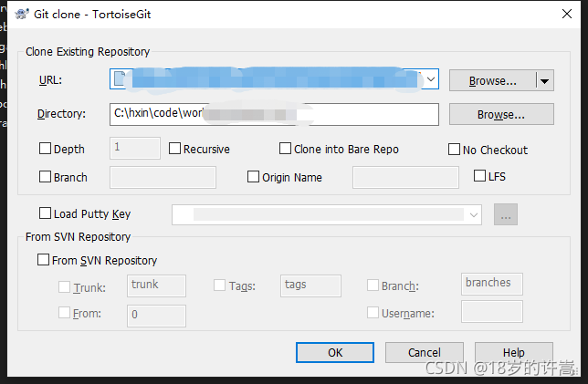
Task: Close the Git clone window
Action: click(x=567, y=15)
